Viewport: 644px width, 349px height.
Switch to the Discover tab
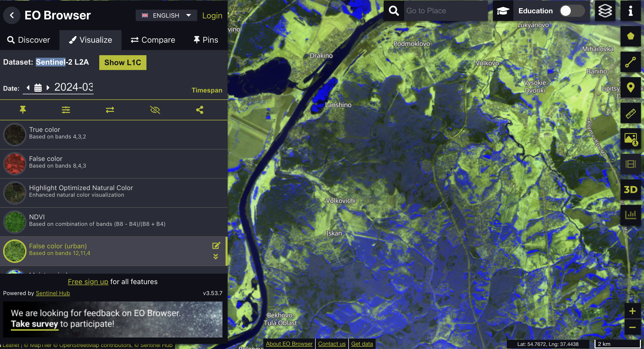click(x=29, y=40)
